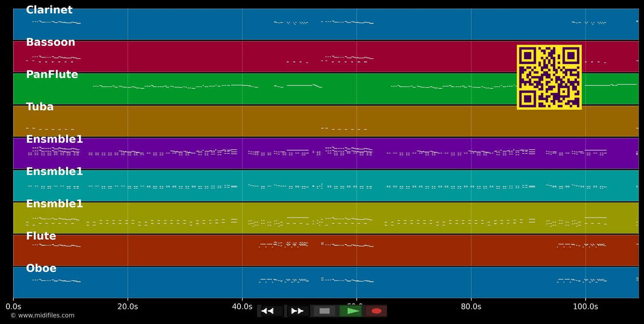The width and height of the screenshot is (644, 324).
Task: Select the PanFlute track label
Action: (x=52, y=75)
